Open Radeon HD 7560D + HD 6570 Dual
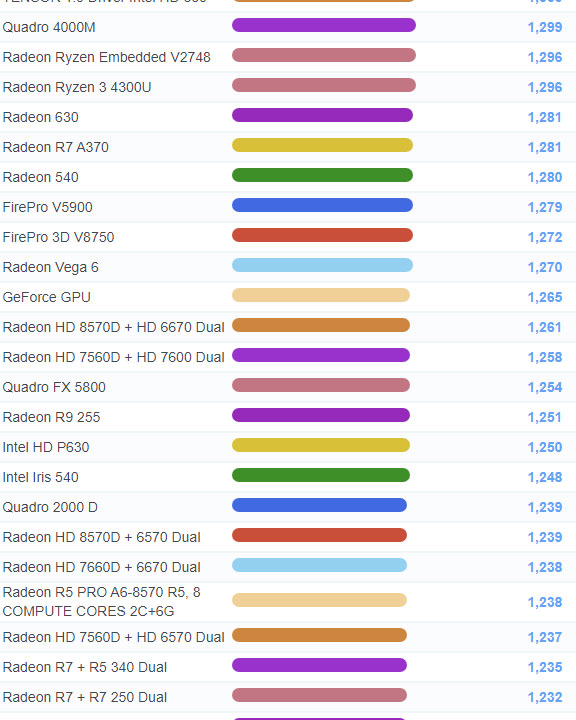The image size is (576, 720). point(113,637)
